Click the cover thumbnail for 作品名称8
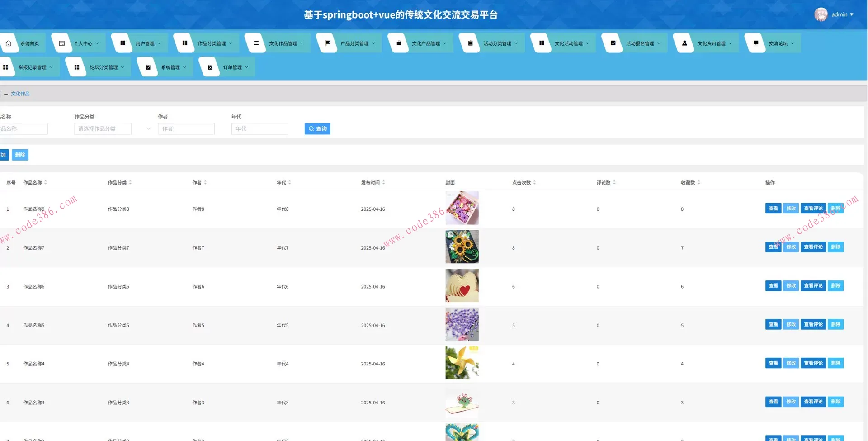The width and height of the screenshot is (868, 441). pos(462,208)
